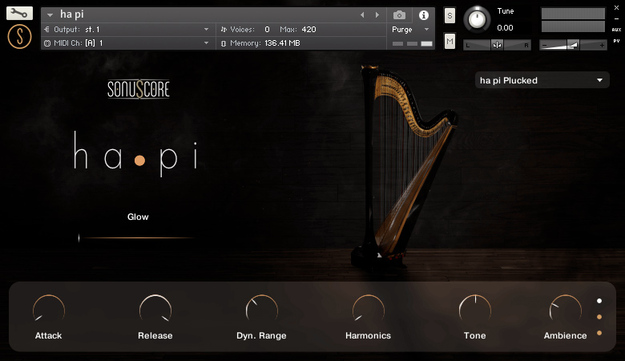Screen dimensions: 625x361
Task: Open the instrument info icon
Action: pyautogui.click(x=424, y=15)
